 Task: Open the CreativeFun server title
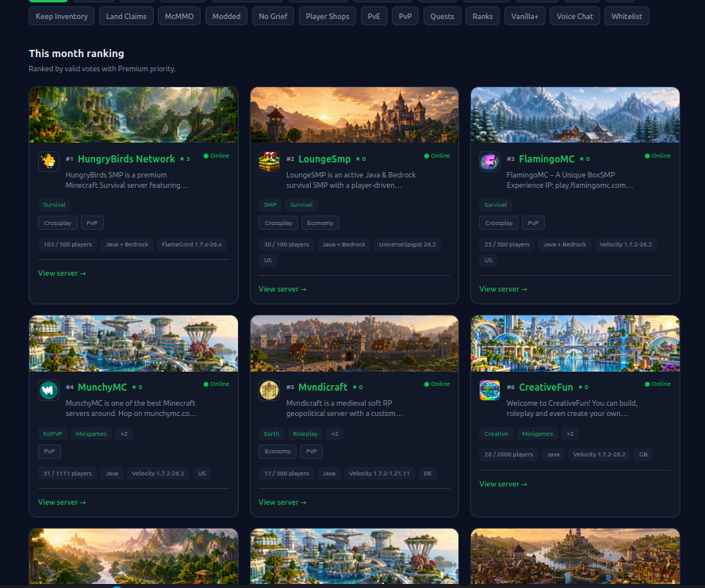coord(546,388)
